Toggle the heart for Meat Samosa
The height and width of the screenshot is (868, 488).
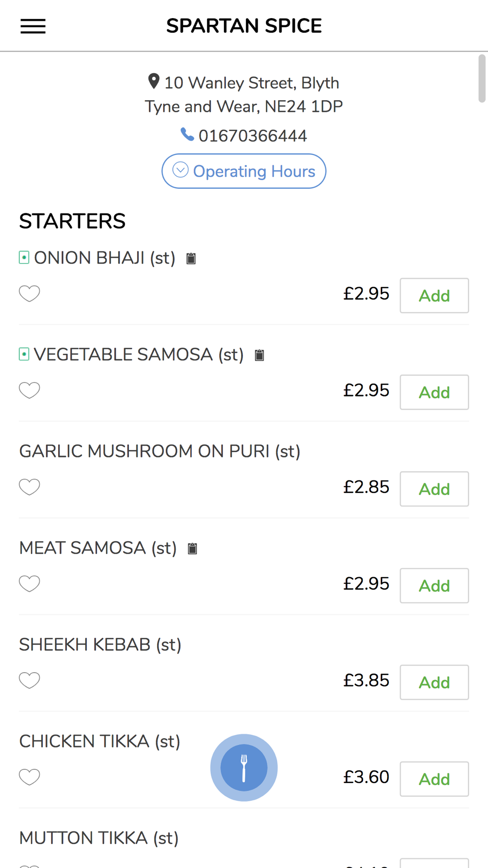click(x=29, y=583)
